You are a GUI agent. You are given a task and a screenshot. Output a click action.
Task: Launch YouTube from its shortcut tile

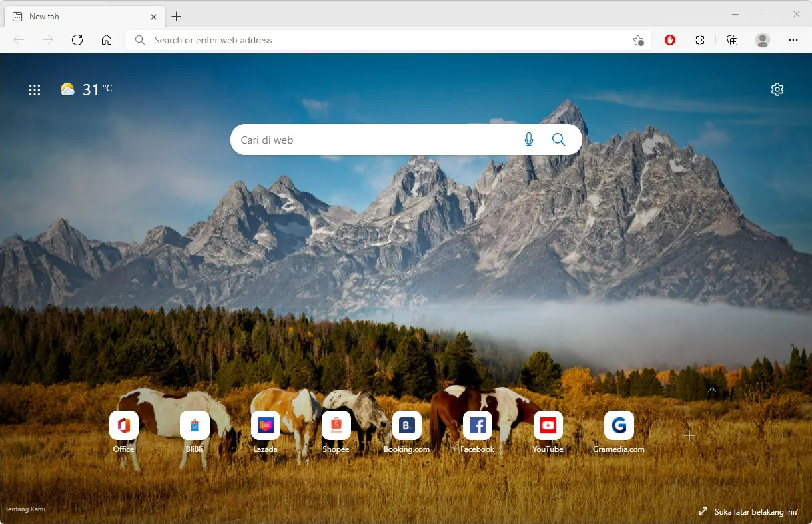tap(548, 425)
